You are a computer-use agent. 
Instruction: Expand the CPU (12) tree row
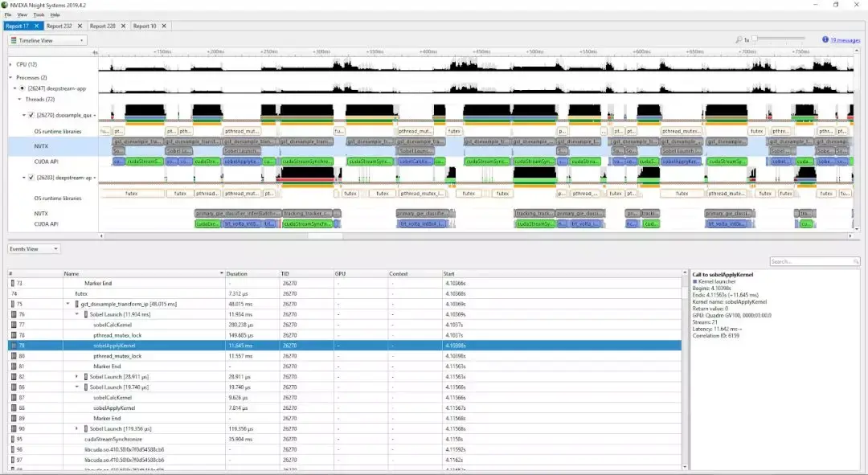(10, 63)
